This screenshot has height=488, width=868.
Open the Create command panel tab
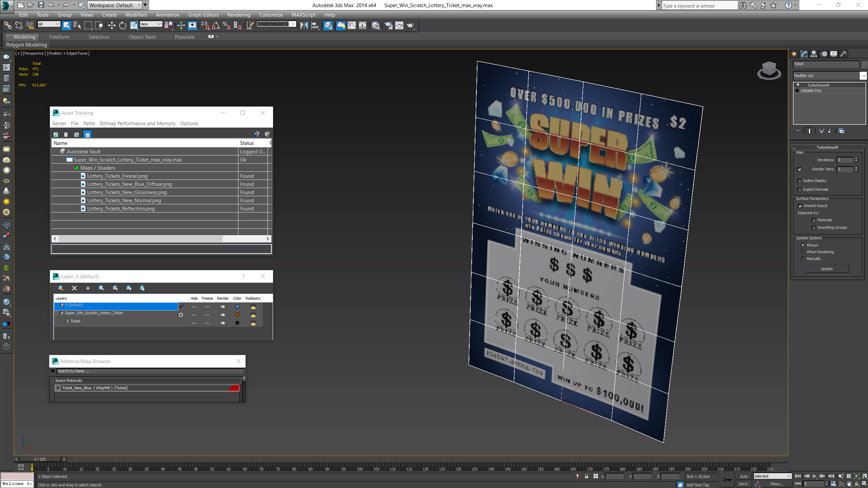pyautogui.click(x=794, y=54)
